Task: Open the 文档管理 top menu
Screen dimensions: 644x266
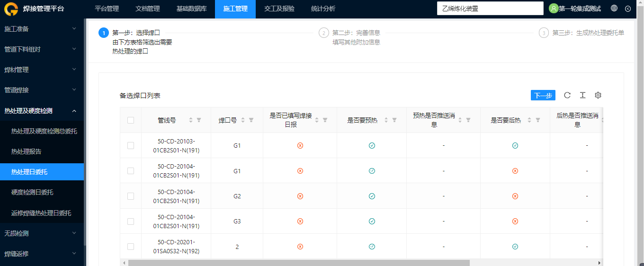Action: [x=147, y=9]
